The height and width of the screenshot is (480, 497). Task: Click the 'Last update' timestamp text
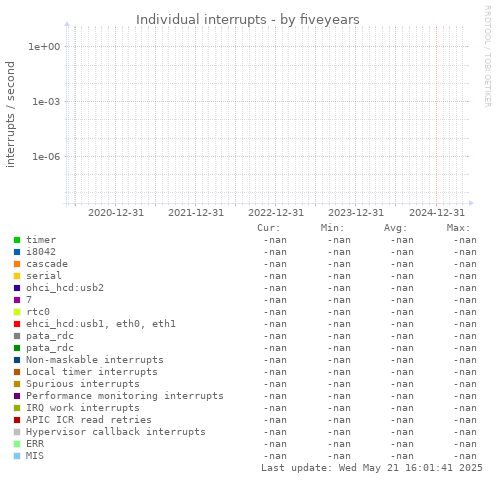pos(372,468)
